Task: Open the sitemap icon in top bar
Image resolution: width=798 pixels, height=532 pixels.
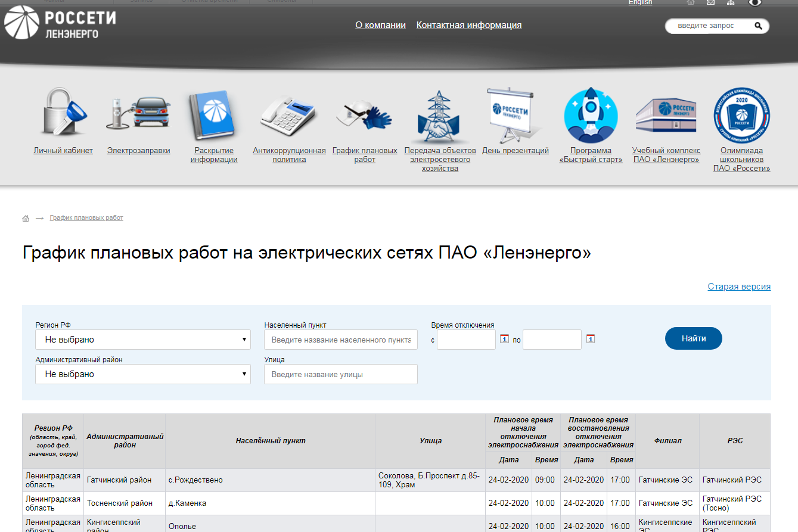Action: pos(731,2)
